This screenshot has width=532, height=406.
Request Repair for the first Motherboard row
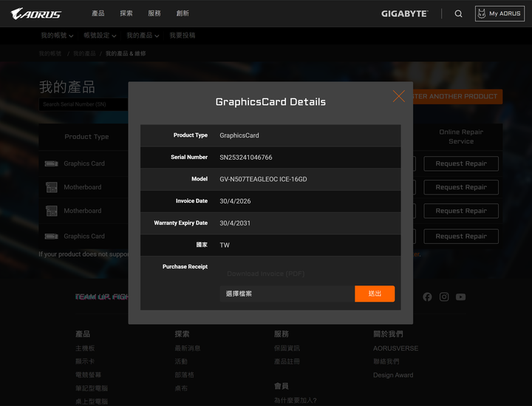click(x=461, y=187)
